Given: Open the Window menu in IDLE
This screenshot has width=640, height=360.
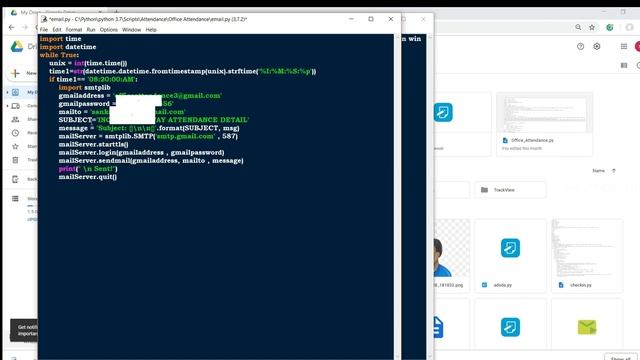Looking at the screenshot, I should (x=131, y=30).
